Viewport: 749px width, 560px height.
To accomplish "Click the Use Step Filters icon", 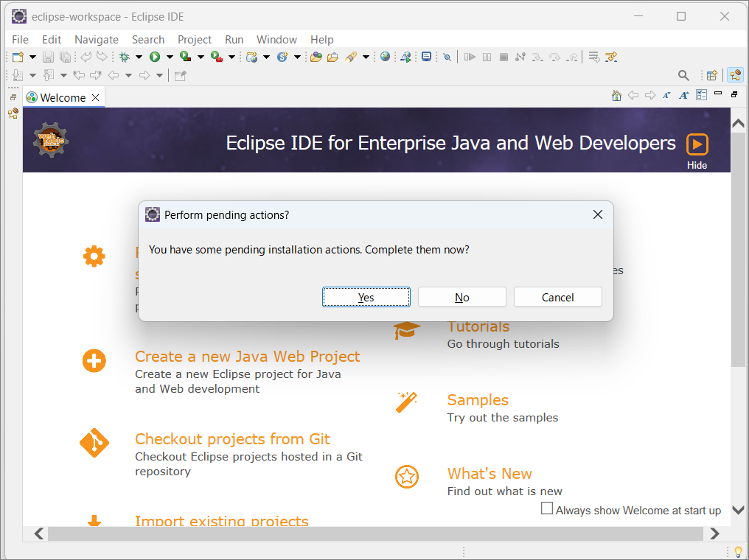I will [x=611, y=57].
